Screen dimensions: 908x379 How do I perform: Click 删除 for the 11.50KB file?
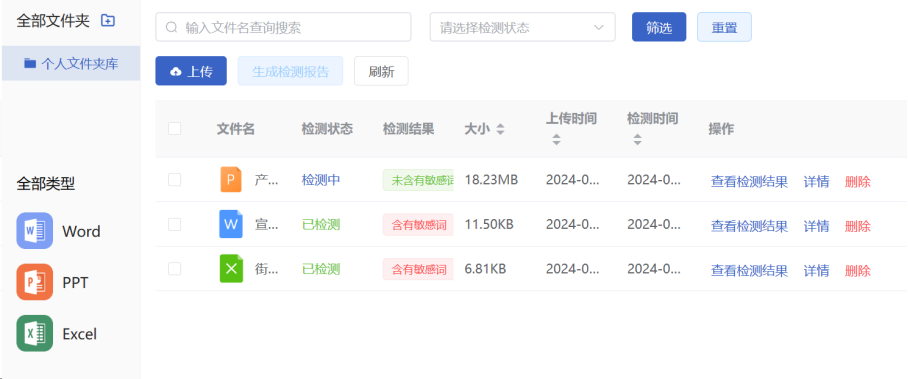click(858, 226)
